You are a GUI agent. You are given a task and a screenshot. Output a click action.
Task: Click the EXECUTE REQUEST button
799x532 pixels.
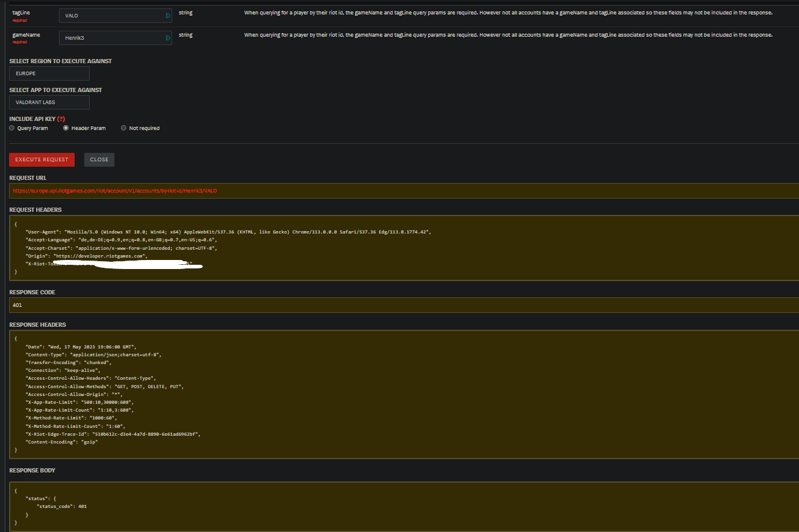pos(42,159)
